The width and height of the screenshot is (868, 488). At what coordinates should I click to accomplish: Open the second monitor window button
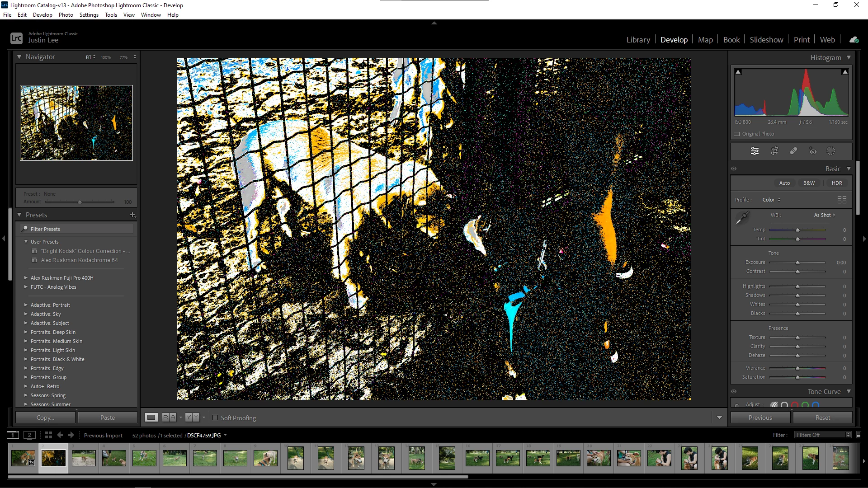(x=29, y=435)
